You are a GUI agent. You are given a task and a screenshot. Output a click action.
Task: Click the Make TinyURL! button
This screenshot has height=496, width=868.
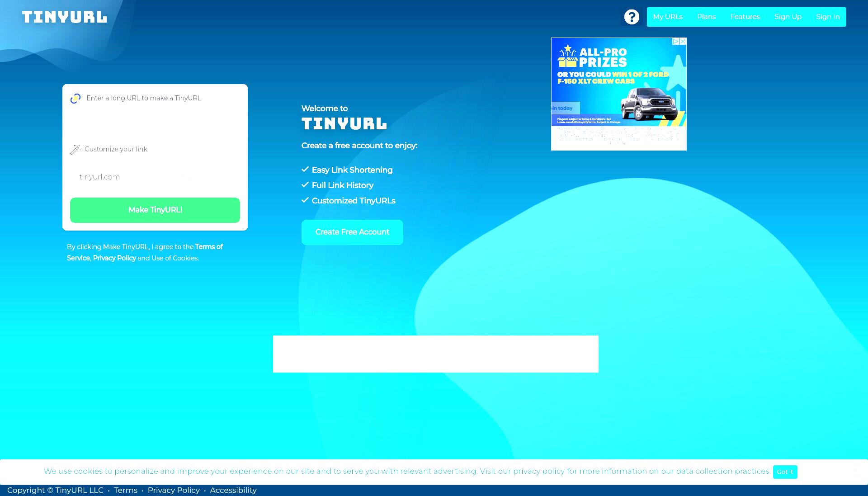click(x=155, y=210)
